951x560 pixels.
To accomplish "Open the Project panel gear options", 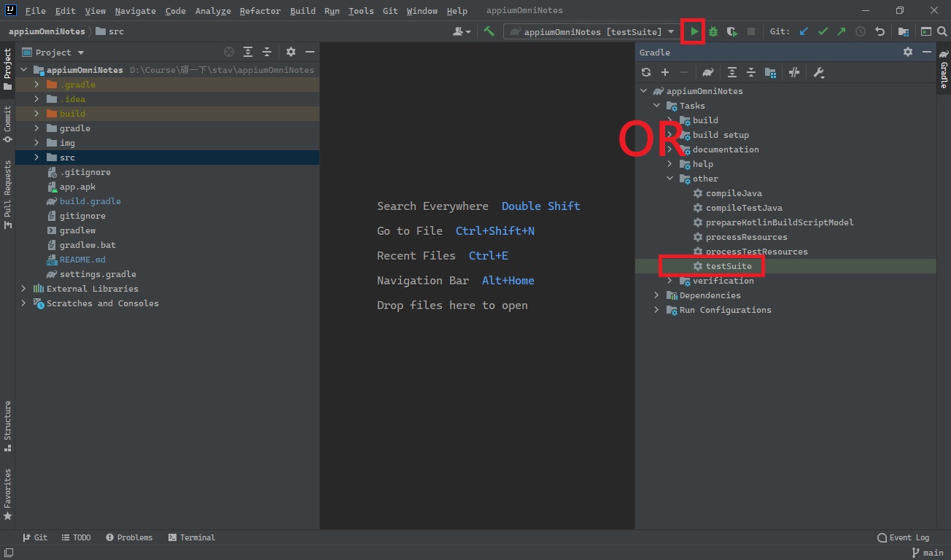I will [291, 52].
